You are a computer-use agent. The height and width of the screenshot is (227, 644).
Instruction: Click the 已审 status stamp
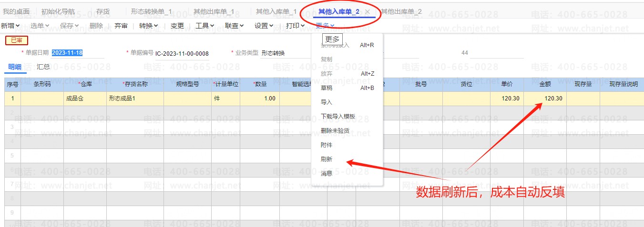(x=17, y=40)
